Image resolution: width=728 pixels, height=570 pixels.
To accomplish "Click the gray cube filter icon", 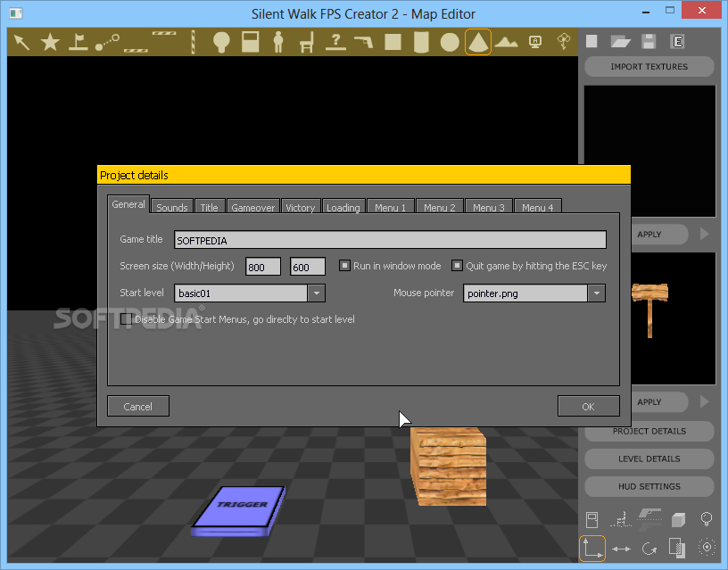I will pyautogui.click(x=678, y=520).
